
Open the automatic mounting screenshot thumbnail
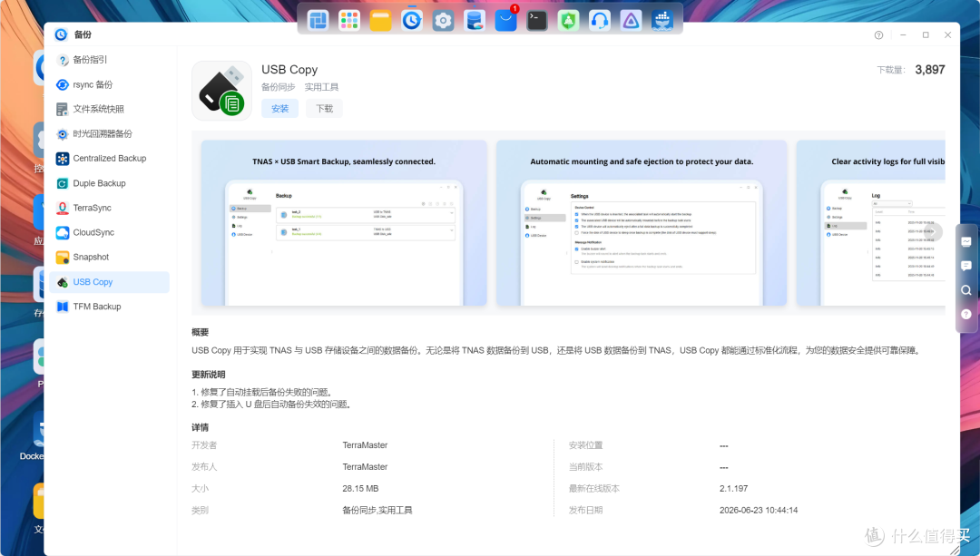(642, 223)
